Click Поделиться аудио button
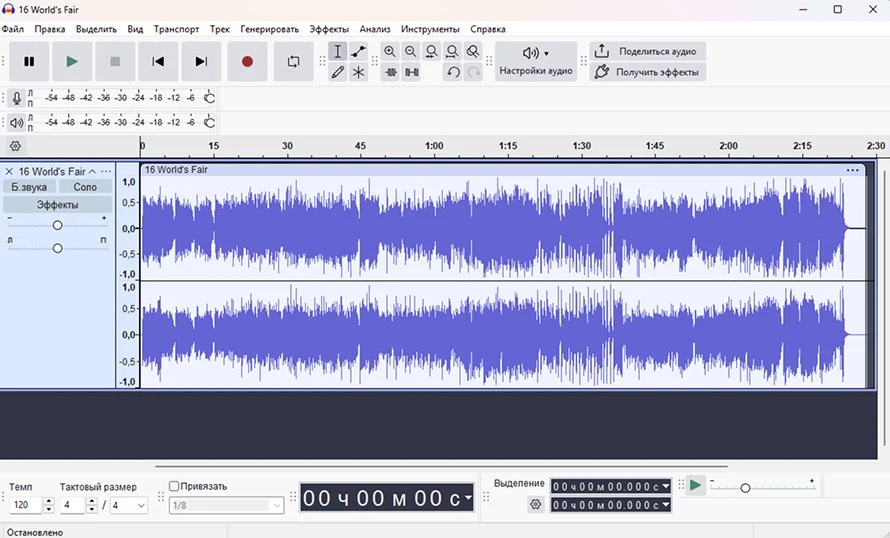Viewport: 890px width, 538px height. (648, 51)
